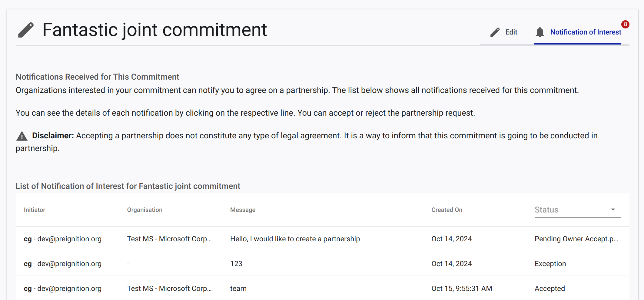Click the pencil icon beside the commitment title
Viewport: 644px width, 300px height.
[x=26, y=30]
